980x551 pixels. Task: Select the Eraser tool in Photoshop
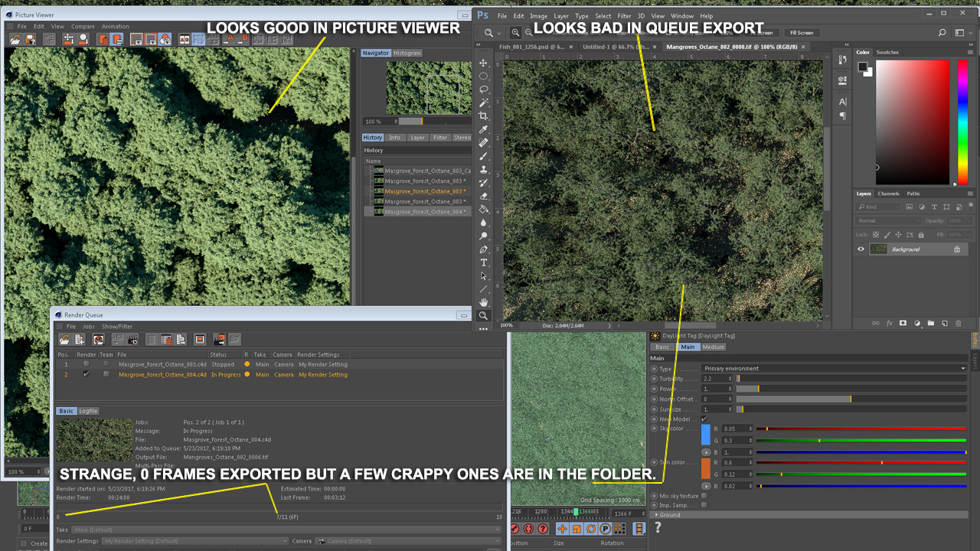483,196
